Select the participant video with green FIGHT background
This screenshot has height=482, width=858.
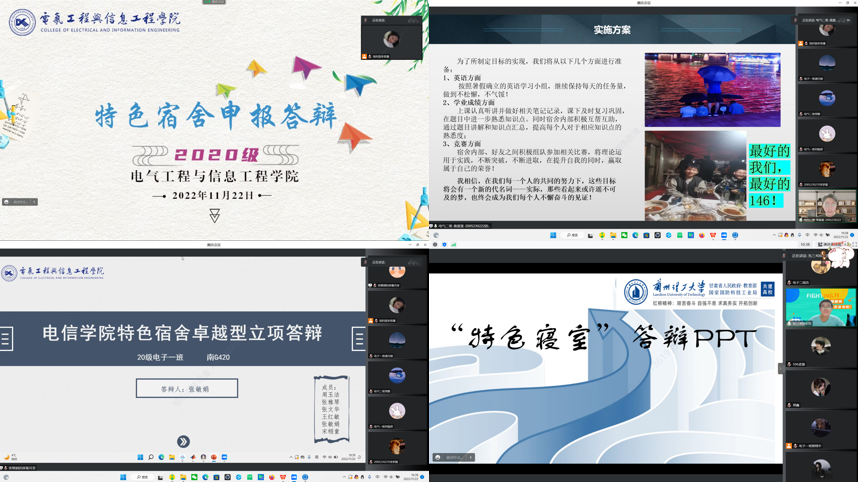826,308
